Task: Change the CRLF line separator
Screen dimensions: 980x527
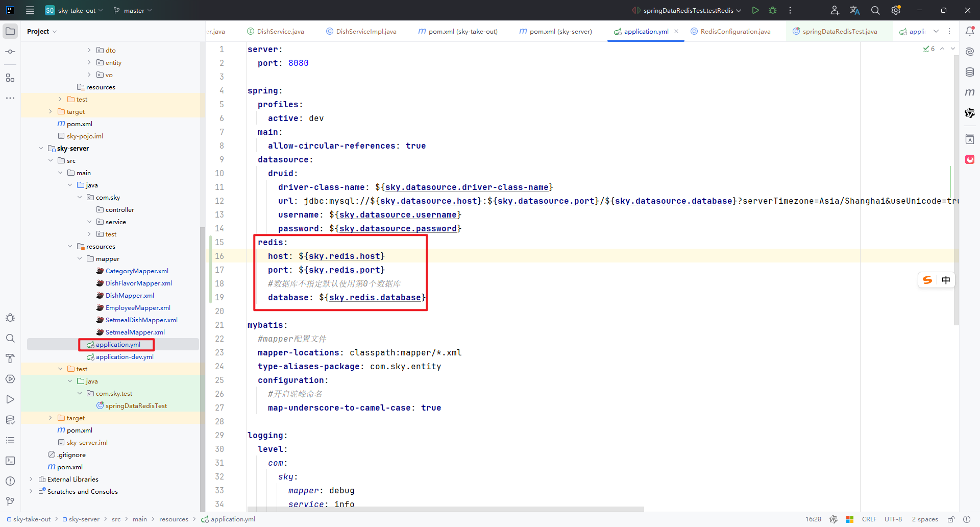Action: click(869, 519)
